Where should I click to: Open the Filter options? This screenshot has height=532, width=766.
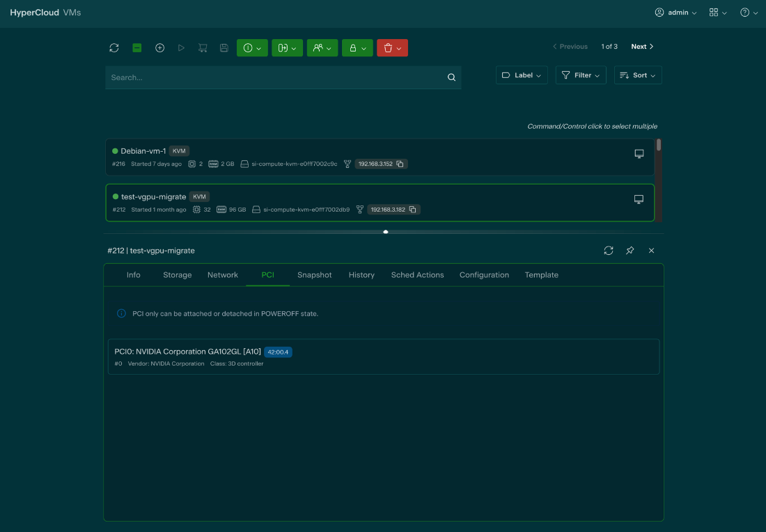point(581,75)
